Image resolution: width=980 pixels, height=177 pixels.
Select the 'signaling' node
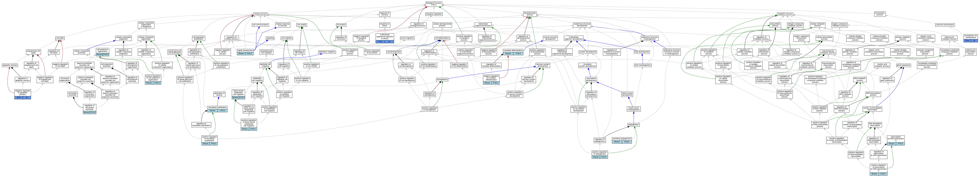[x=270, y=38]
